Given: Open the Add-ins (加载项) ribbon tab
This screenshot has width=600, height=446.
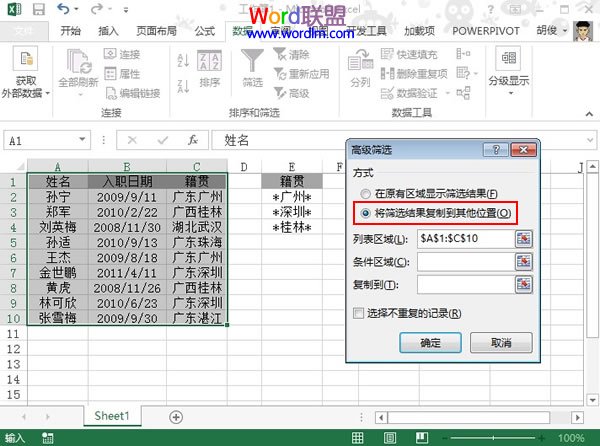Looking at the screenshot, I should point(419,31).
